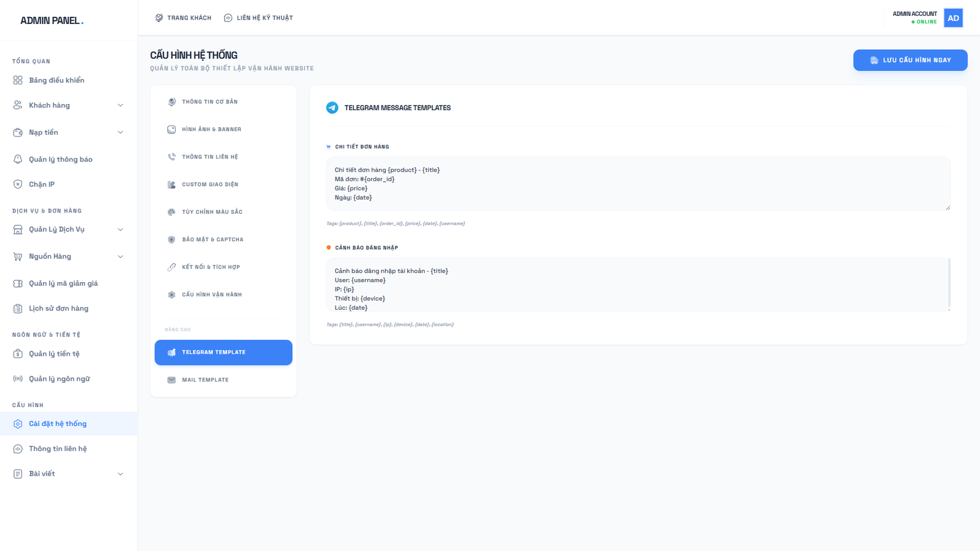Click the Quản lý tiền tệ icon
This screenshot has height=551, width=980.
[18, 354]
